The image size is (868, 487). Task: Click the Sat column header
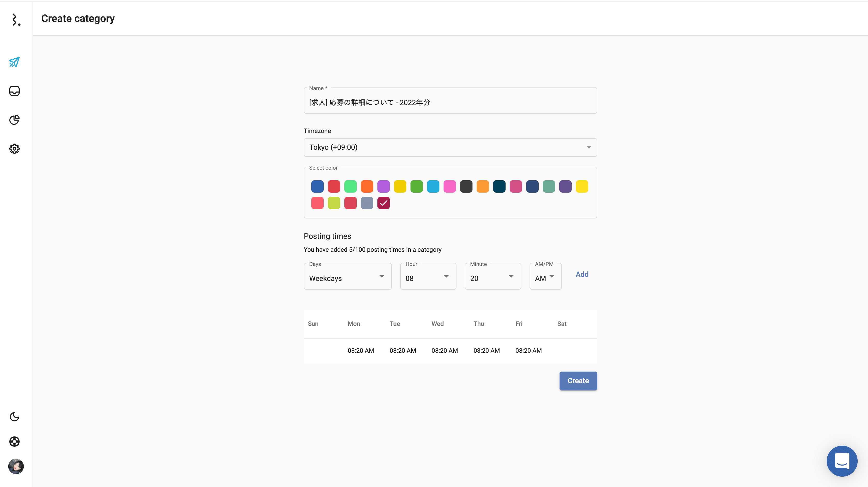click(562, 324)
